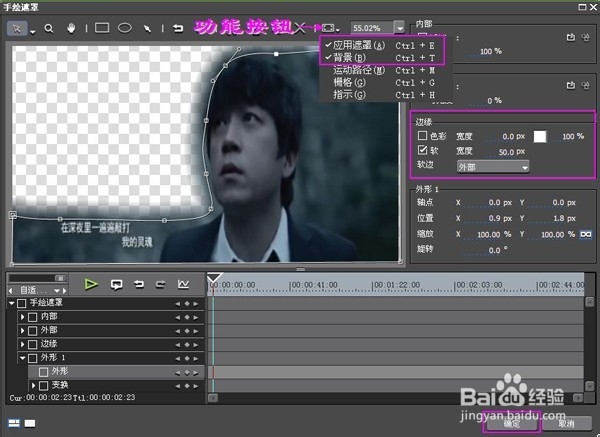Screen dimensions: 600x437
Task: Expand the 变换 tree row
Action: click(33, 385)
